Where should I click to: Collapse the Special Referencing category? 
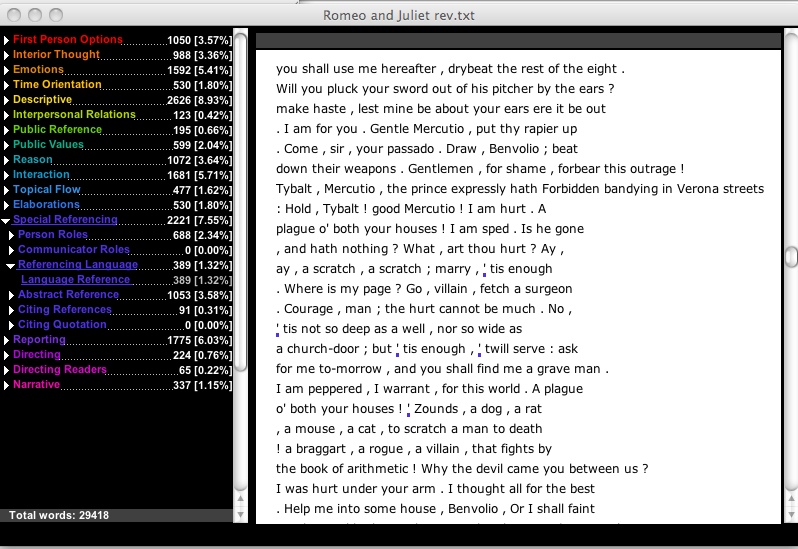(x=6, y=221)
